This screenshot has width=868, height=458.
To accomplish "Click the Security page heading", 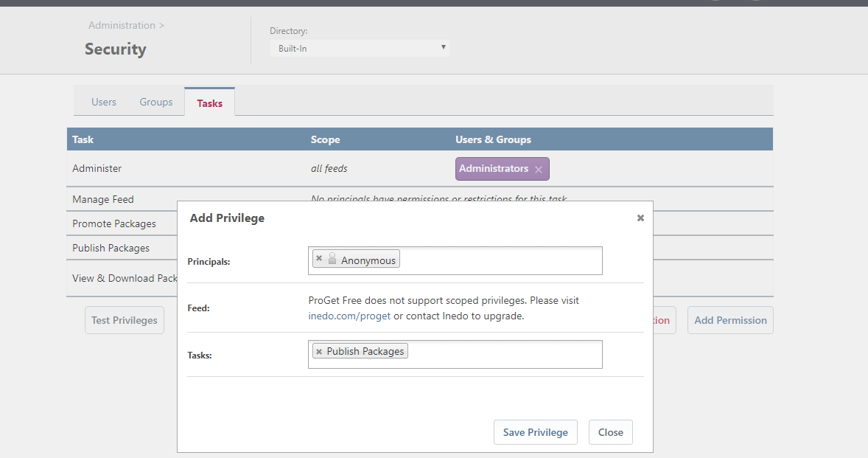I will click(116, 49).
